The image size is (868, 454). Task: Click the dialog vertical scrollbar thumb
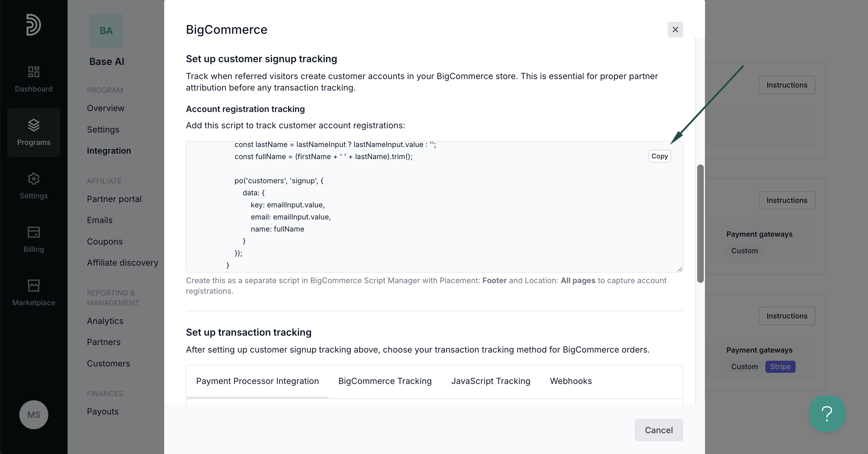tap(700, 224)
